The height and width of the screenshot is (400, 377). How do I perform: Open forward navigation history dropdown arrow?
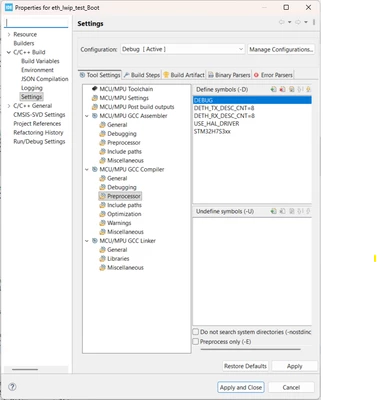(306, 22)
